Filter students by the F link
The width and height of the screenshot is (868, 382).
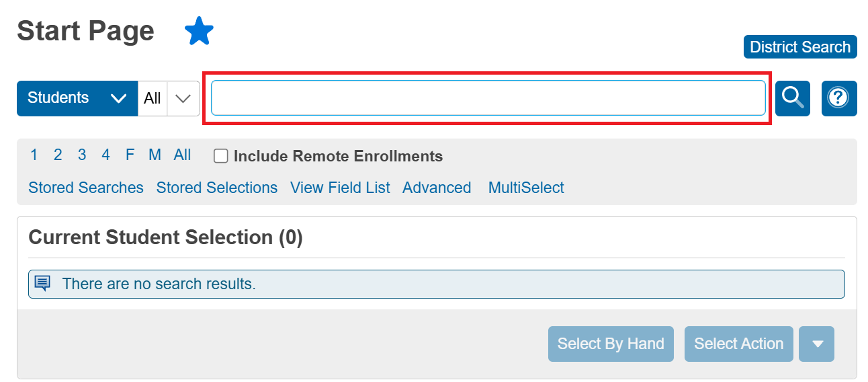(x=130, y=155)
